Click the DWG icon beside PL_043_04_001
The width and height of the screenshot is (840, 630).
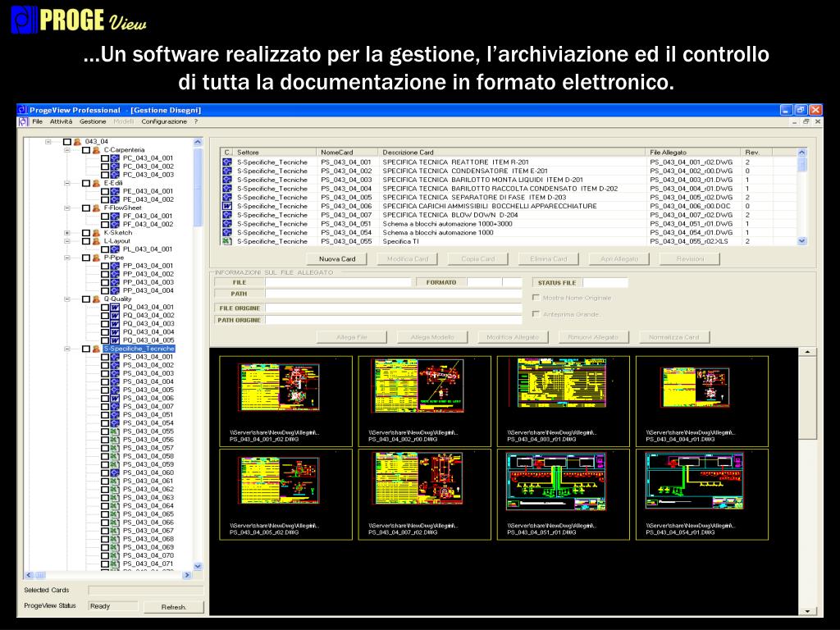pyautogui.click(x=115, y=249)
